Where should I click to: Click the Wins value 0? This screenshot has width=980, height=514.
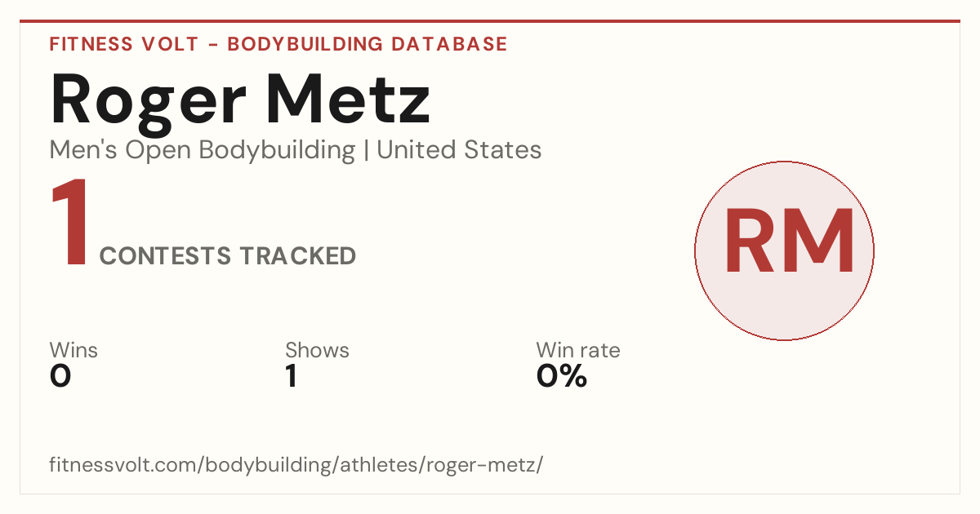[x=60, y=376]
